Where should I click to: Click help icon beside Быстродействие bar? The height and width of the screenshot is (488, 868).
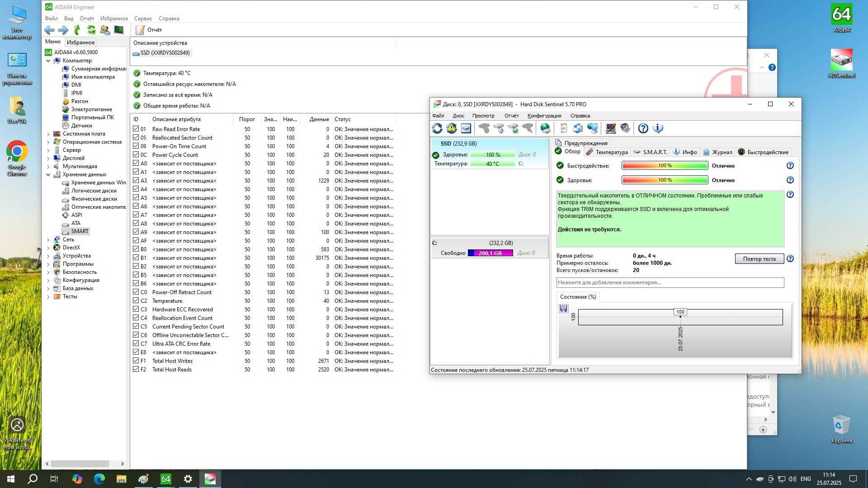click(x=790, y=166)
